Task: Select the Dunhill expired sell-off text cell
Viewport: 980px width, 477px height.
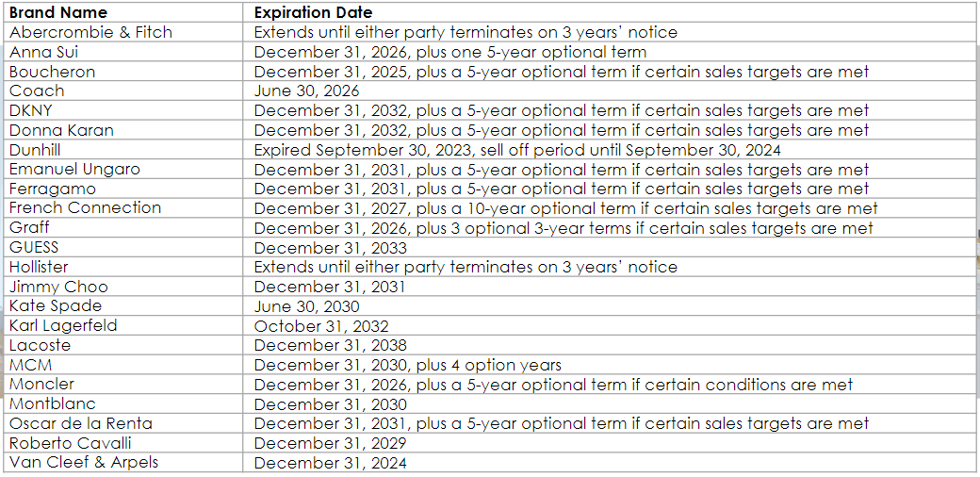Action: [516, 150]
